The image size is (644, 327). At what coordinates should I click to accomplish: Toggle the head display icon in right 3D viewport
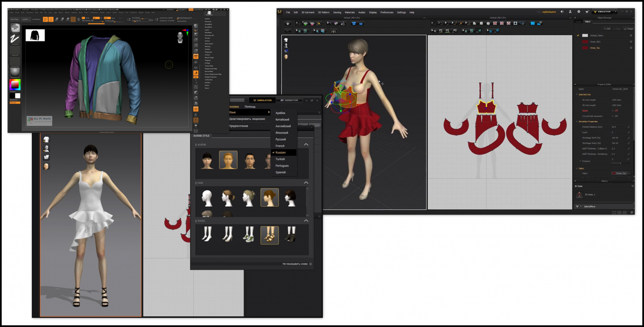pos(286,57)
